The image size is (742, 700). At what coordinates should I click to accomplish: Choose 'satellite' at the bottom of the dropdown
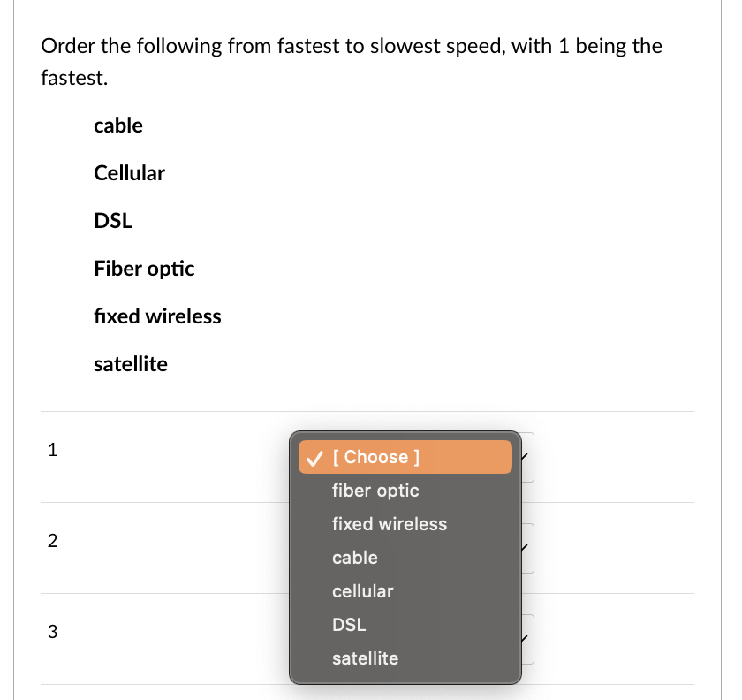click(x=365, y=658)
